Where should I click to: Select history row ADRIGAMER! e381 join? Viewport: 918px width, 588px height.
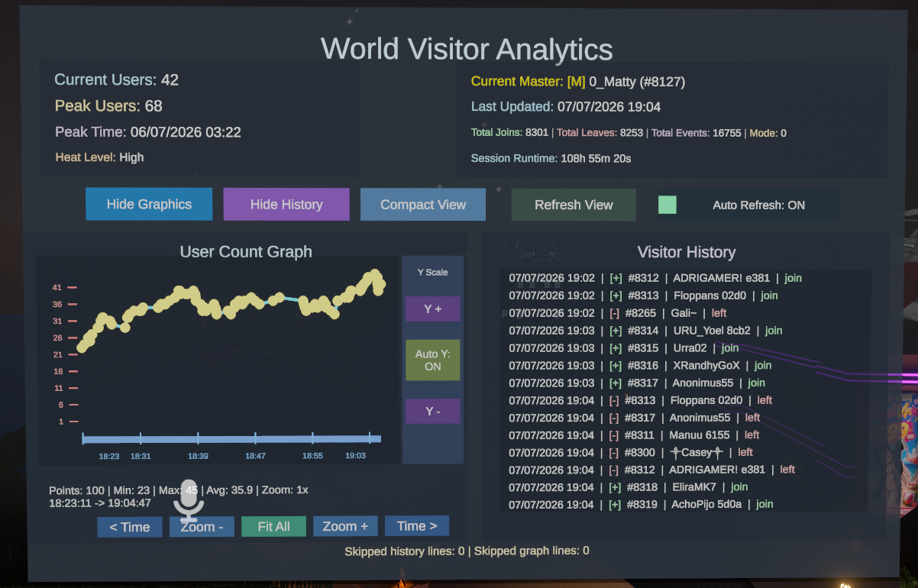click(x=655, y=278)
